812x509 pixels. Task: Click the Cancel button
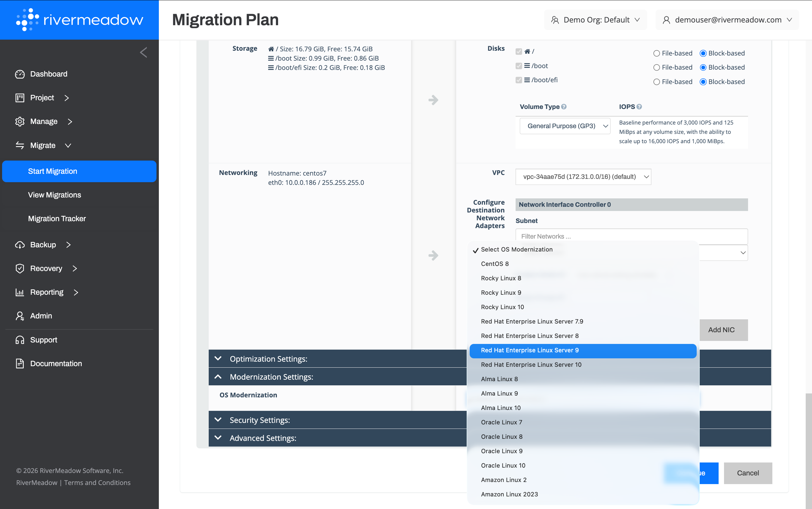coord(748,473)
